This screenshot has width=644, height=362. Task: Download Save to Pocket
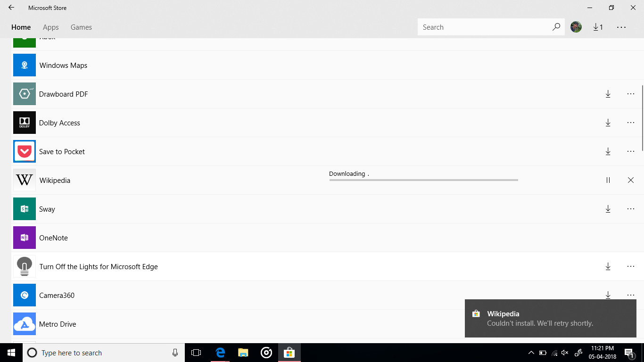608,151
